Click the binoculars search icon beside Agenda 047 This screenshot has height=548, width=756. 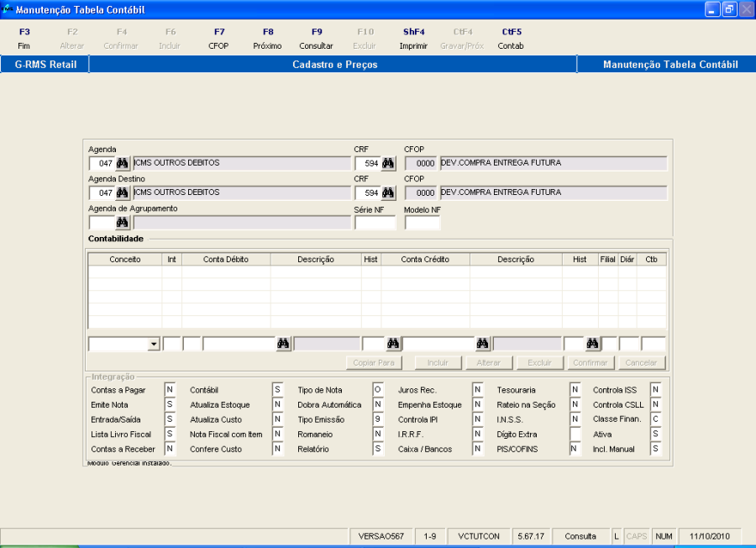click(x=123, y=163)
